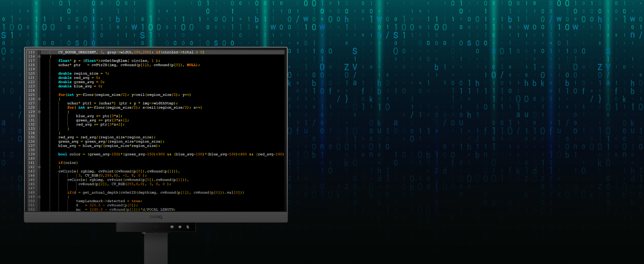
Task: Click the "tempLandmark->detected = true" line
Action: 109,201
